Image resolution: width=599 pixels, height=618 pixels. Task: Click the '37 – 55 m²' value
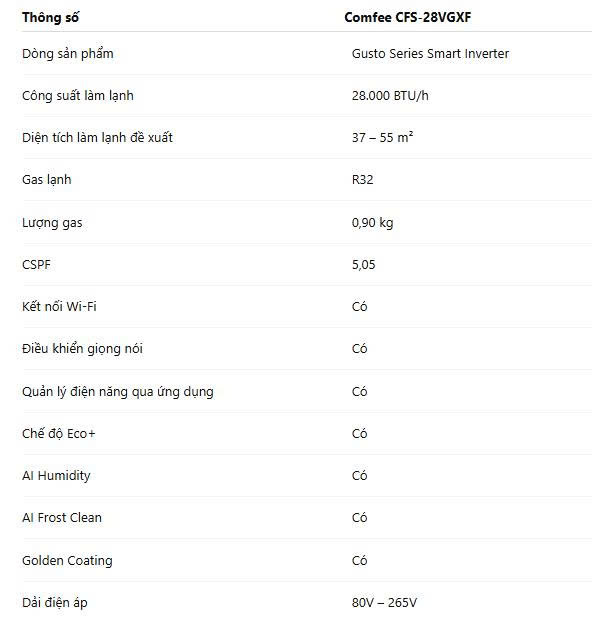[382, 138]
